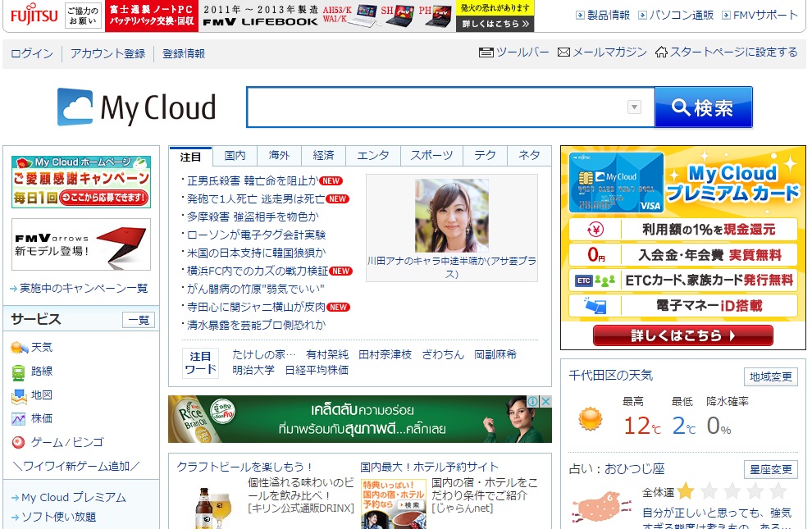Viewport: 812px width, 529px height.
Task: Switch to the 経済 news tab
Action: 323,155
